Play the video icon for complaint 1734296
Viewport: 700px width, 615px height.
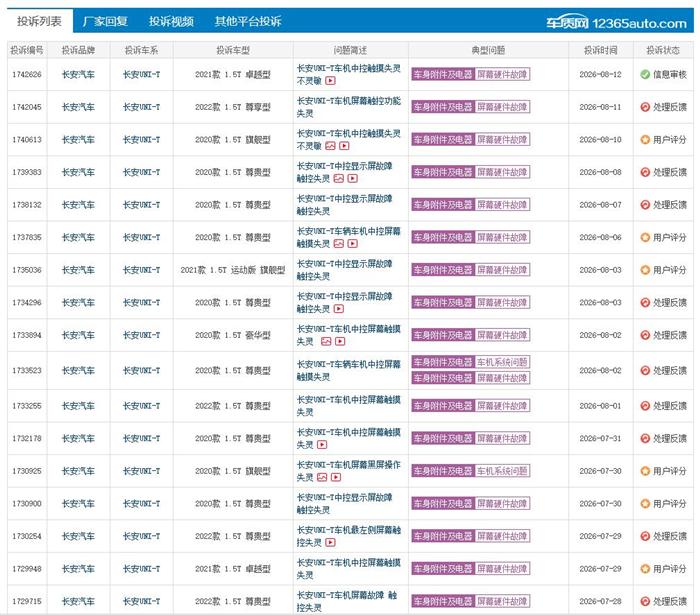tap(339, 309)
